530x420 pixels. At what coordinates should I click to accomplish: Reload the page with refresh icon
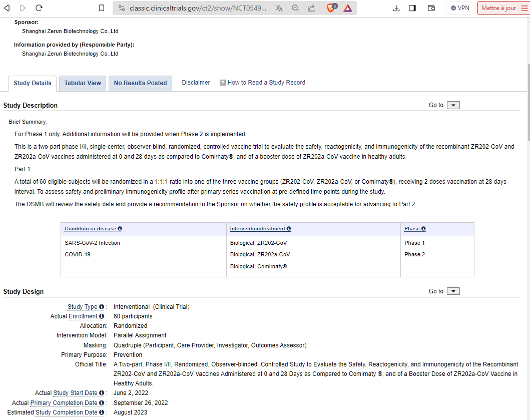pos(39,8)
